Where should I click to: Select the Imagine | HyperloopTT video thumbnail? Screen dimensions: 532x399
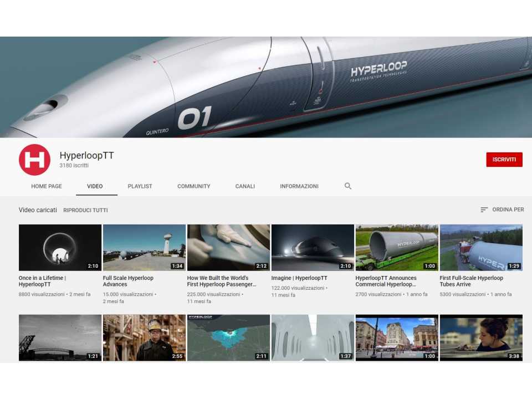(x=312, y=247)
